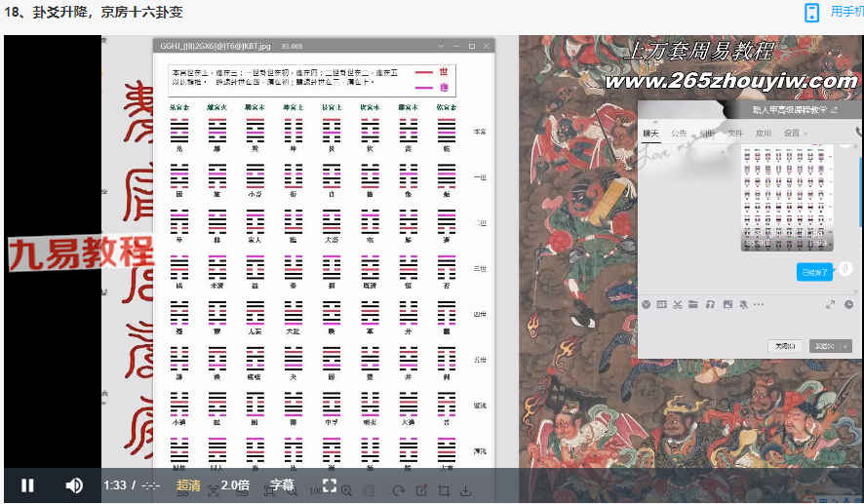Image resolution: width=864 pixels, height=504 pixels.
Task: Enter fullscreen mode in the player
Action: [330, 485]
